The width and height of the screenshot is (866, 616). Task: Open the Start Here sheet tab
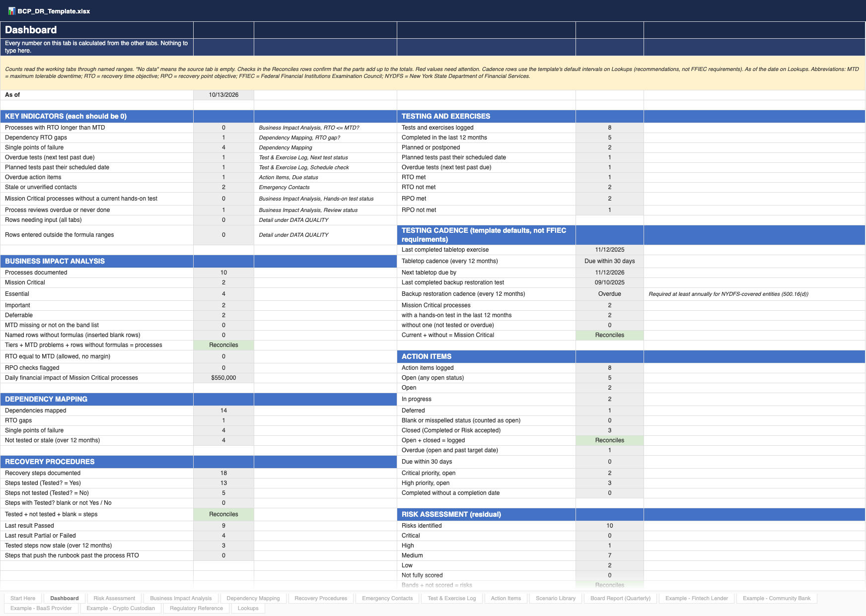click(23, 598)
